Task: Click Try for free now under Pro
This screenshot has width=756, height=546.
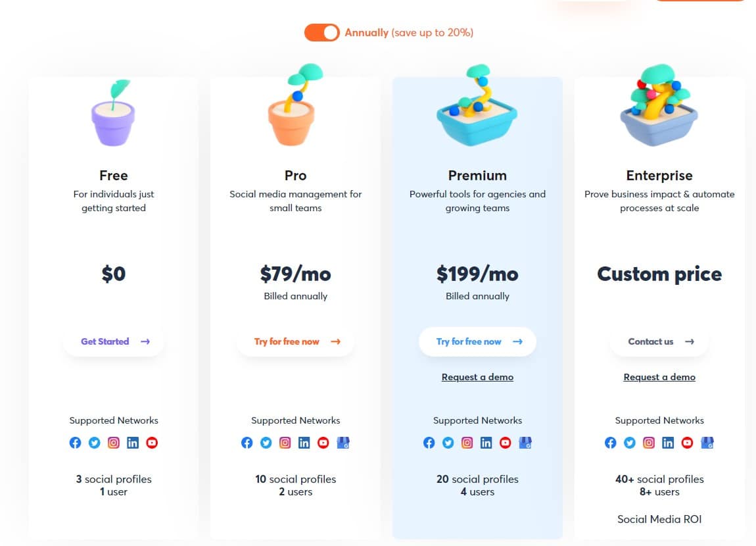Action: click(296, 341)
